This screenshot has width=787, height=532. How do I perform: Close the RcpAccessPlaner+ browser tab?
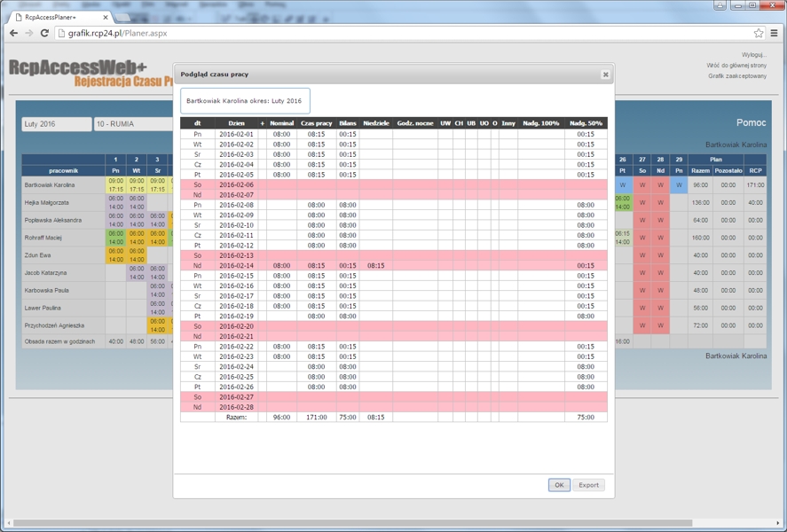pos(106,17)
